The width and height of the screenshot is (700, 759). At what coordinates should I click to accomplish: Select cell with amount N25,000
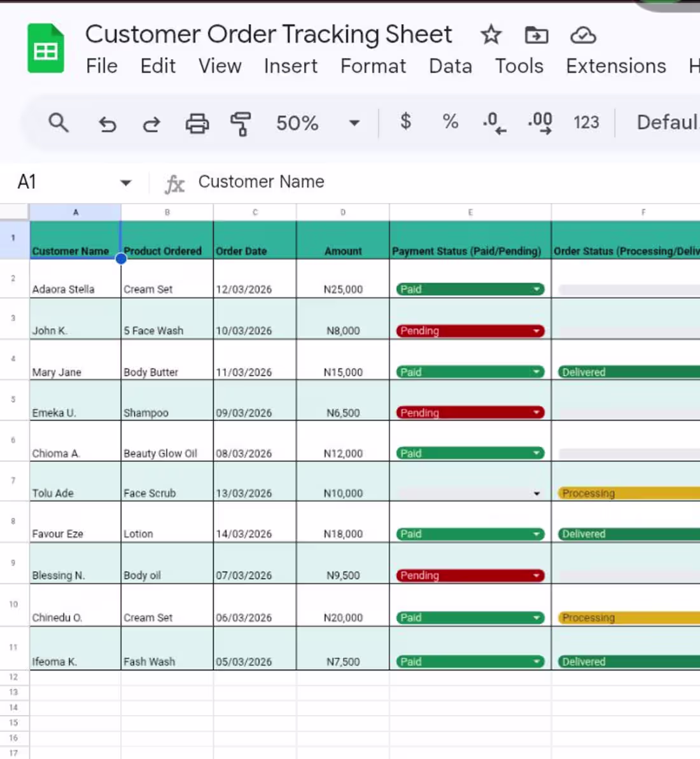click(343, 279)
